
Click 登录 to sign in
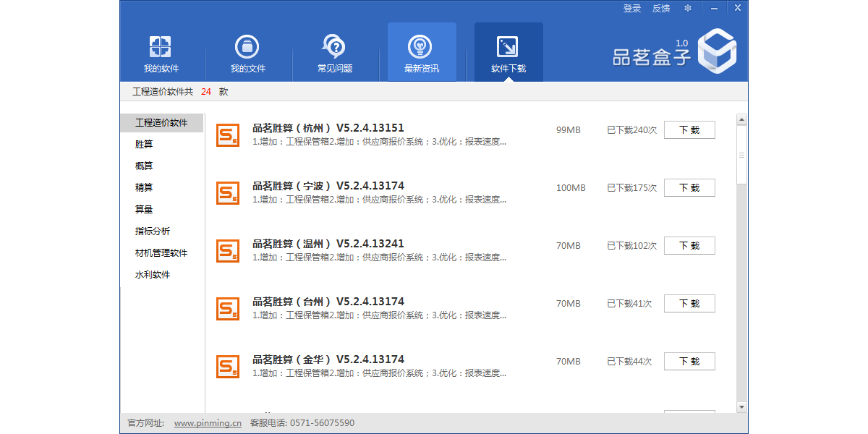[x=632, y=8]
